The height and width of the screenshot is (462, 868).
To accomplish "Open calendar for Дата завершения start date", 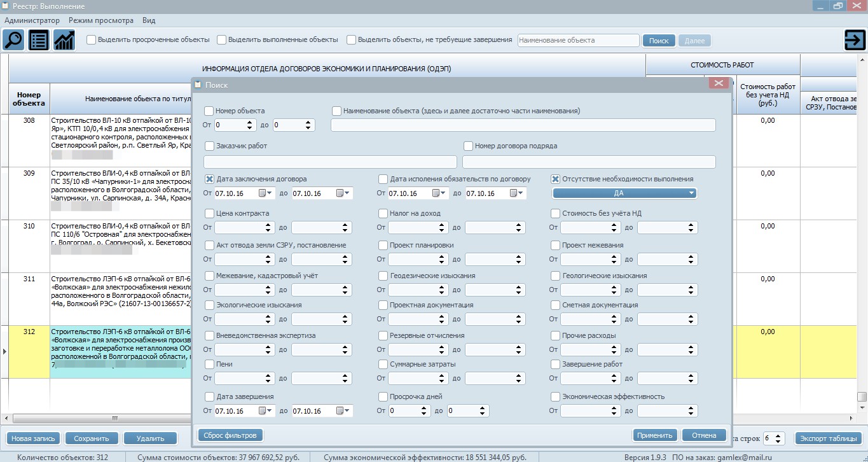I will pos(265,410).
